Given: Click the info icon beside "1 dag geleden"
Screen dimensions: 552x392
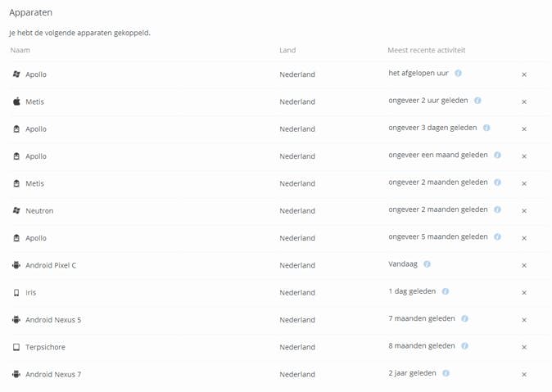Looking at the screenshot, I should [446, 291].
